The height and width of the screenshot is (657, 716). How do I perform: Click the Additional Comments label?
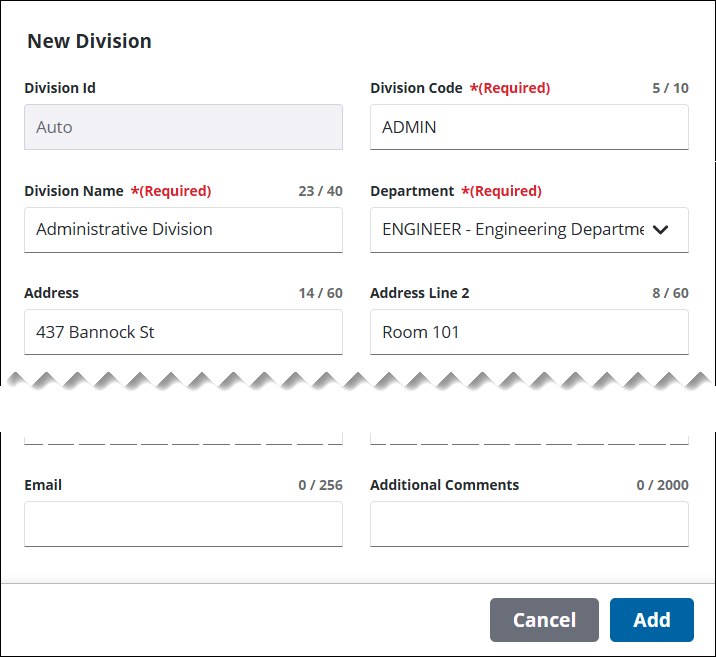(444, 485)
